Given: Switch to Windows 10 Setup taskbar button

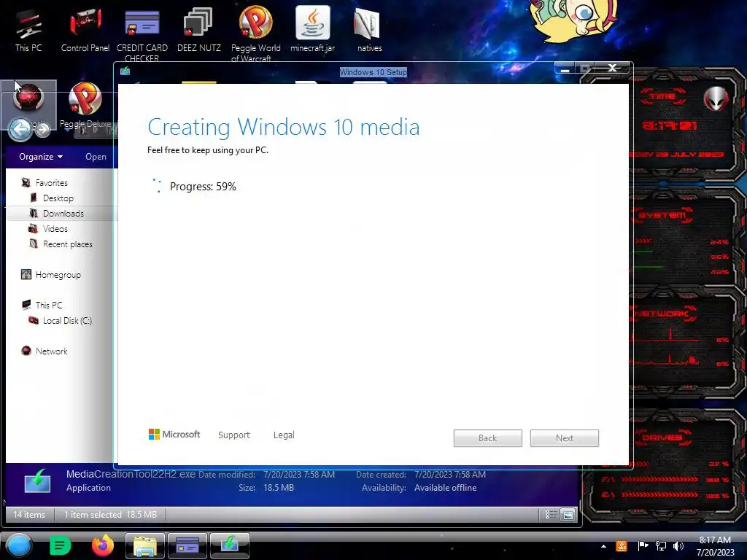Looking at the screenshot, I should (230, 545).
